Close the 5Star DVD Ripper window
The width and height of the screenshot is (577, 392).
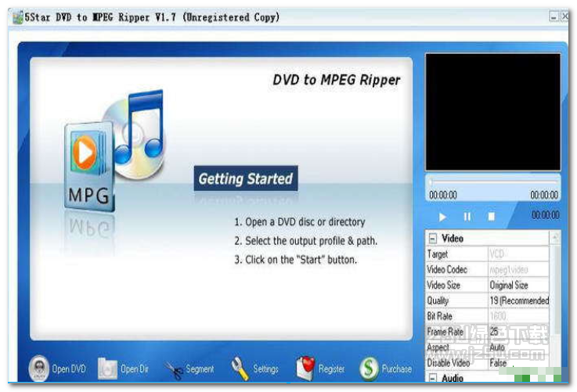[564, 16]
